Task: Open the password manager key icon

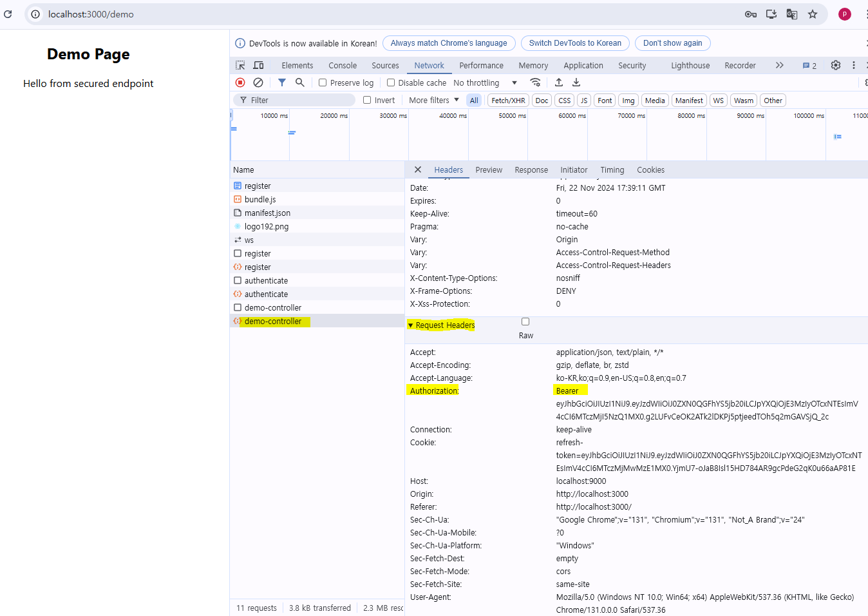Action: pos(750,14)
